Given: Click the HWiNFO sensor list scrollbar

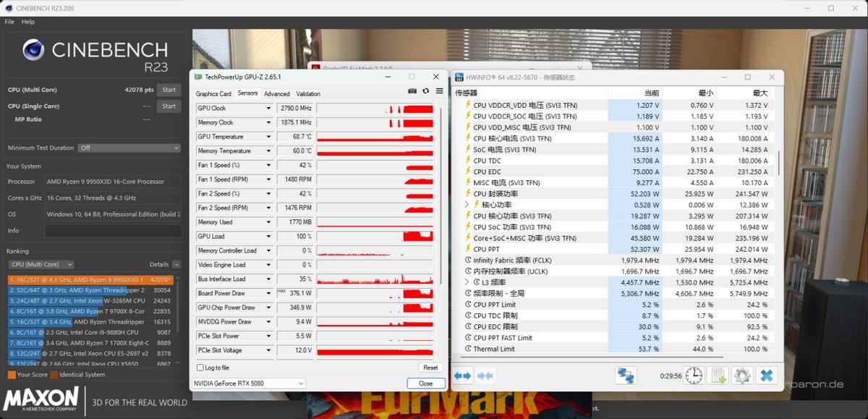Looking at the screenshot, I should [779, 163].
